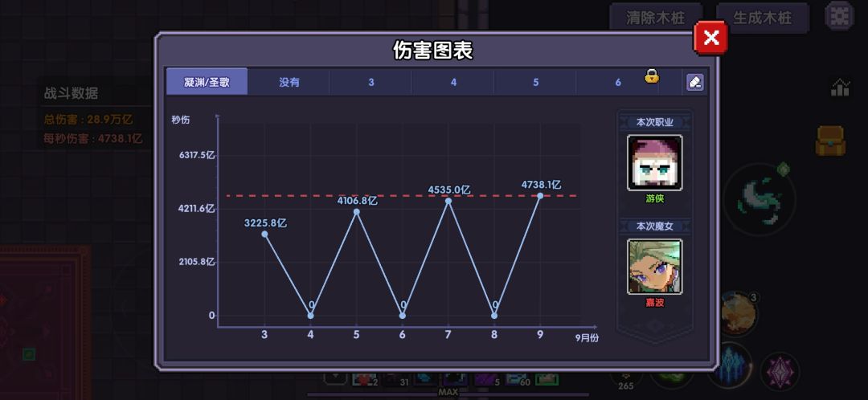Click the zero data point at month 8
The height and width of the screenshot is (400, 868).
point(494,316)
